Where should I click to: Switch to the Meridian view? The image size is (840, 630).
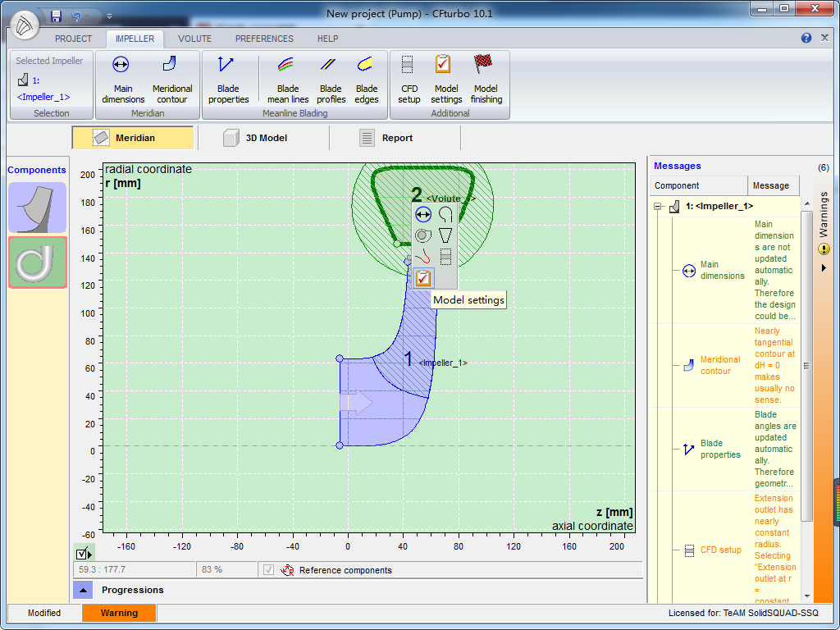point(133,138)
